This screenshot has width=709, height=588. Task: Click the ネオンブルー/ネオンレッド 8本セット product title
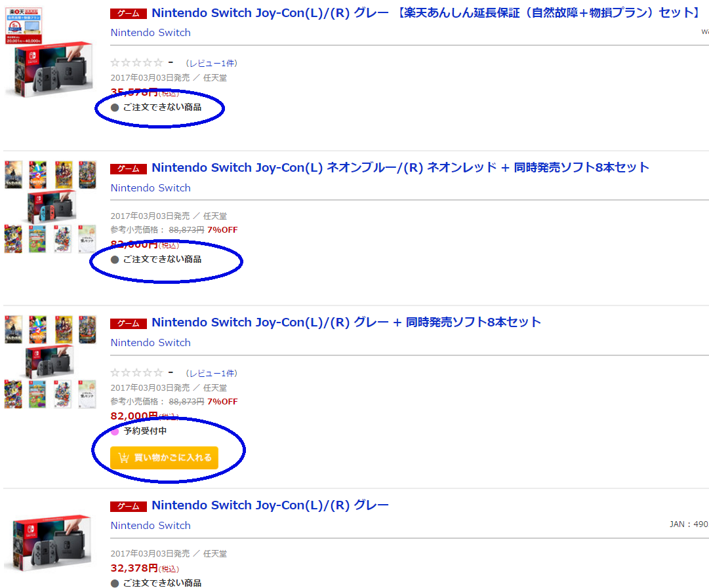tap(400, 168)
